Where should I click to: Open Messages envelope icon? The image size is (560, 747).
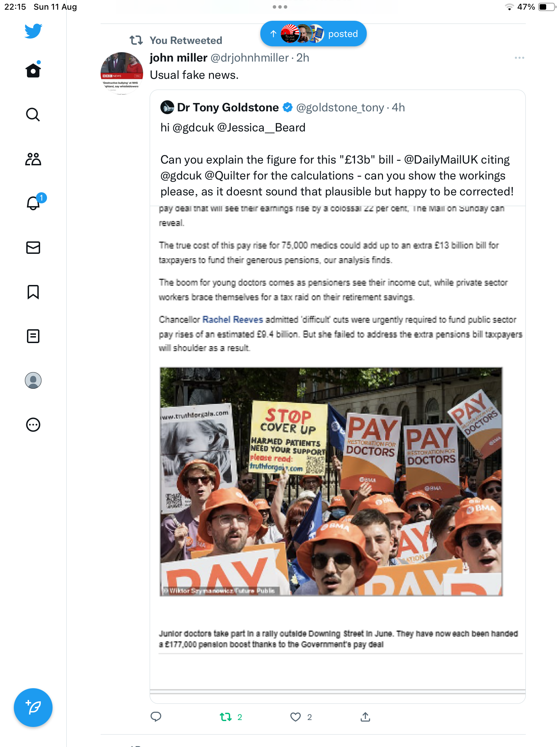coord(33,248)
